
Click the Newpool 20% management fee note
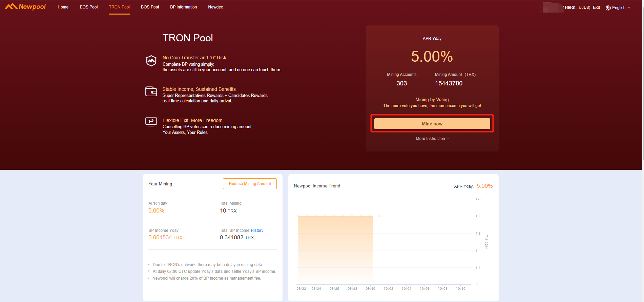207,278
